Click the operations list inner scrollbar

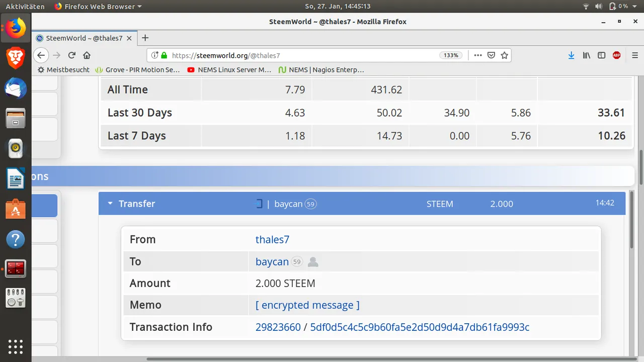pos(632,220)
